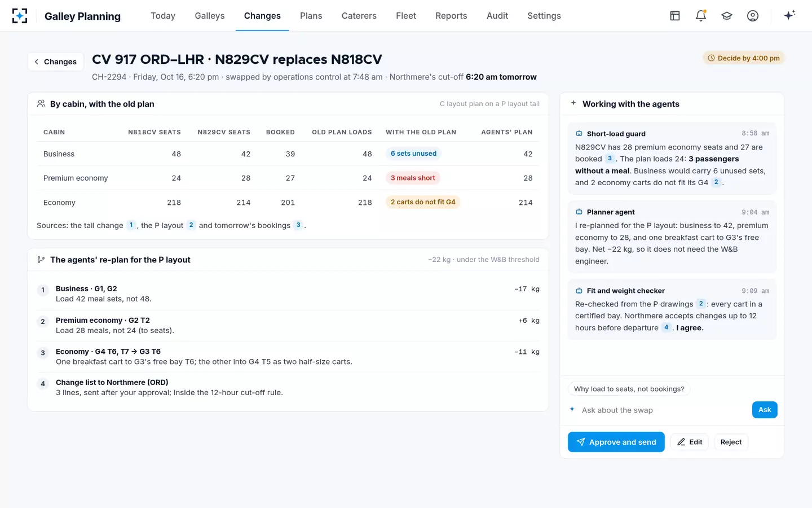Open the Caterers tab
This screenshot has height=508, width=812.
coord(359,16)
